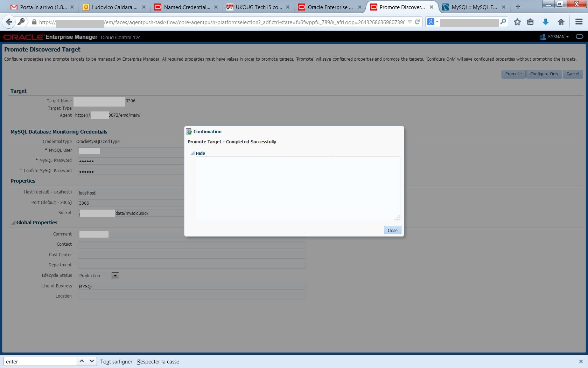Toggle Respecter la casse match case
This screenshot has height=368, width=588.
coord(158,362)
